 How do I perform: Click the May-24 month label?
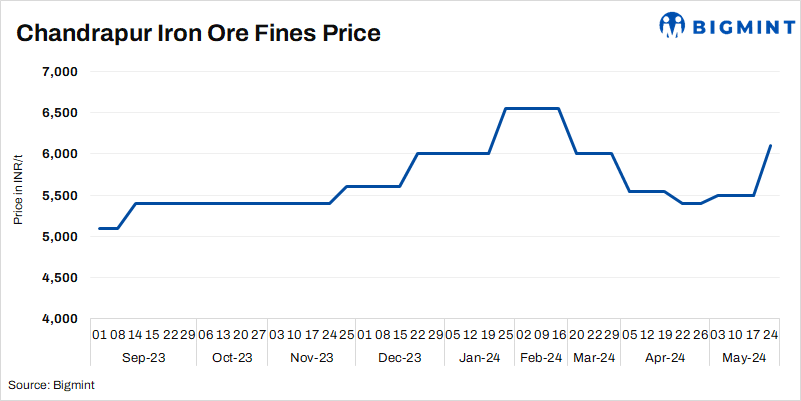(744, 357)
